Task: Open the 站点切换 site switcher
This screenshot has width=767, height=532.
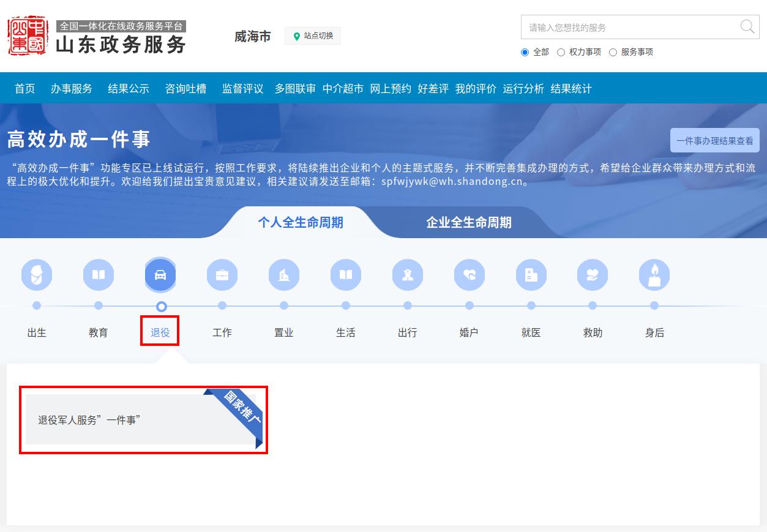Action: (313, 36)
